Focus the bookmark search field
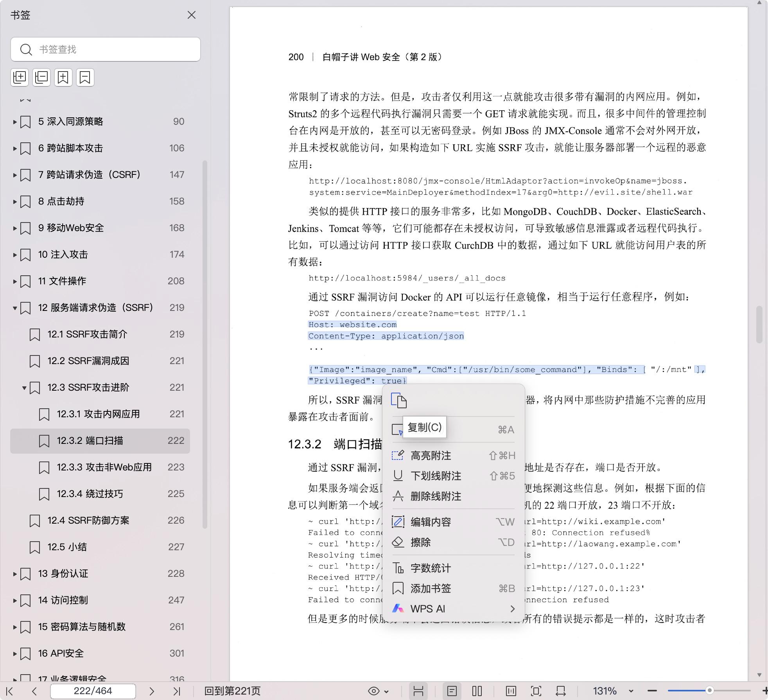This screenshot has height=700, width=768. (106, 49)
